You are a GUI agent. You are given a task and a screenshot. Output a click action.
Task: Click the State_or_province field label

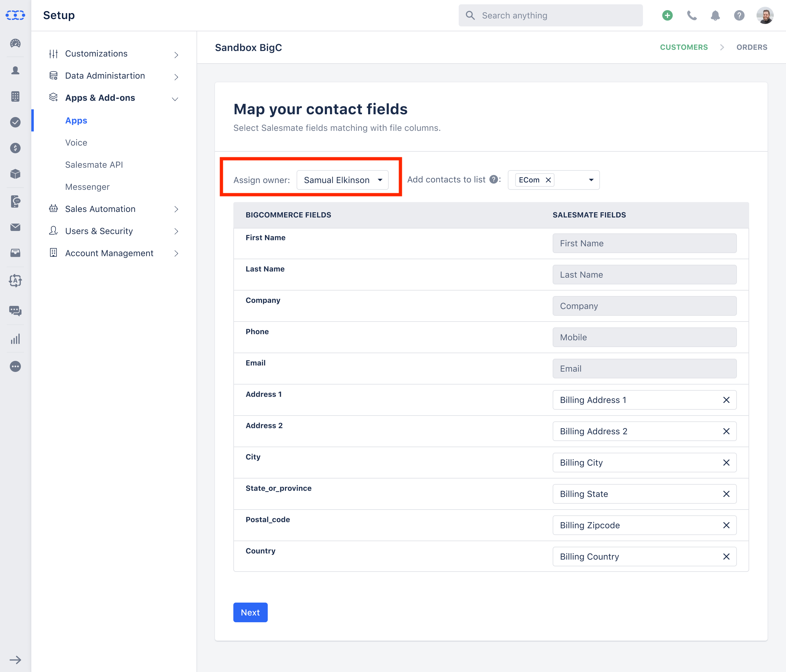pyautogui.click(x=278, y=488)
